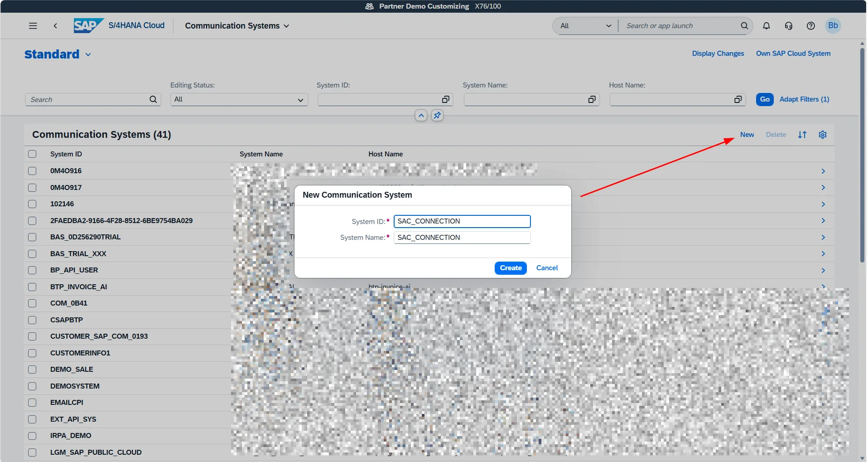Open the help question mark icon

pos(810,26)
